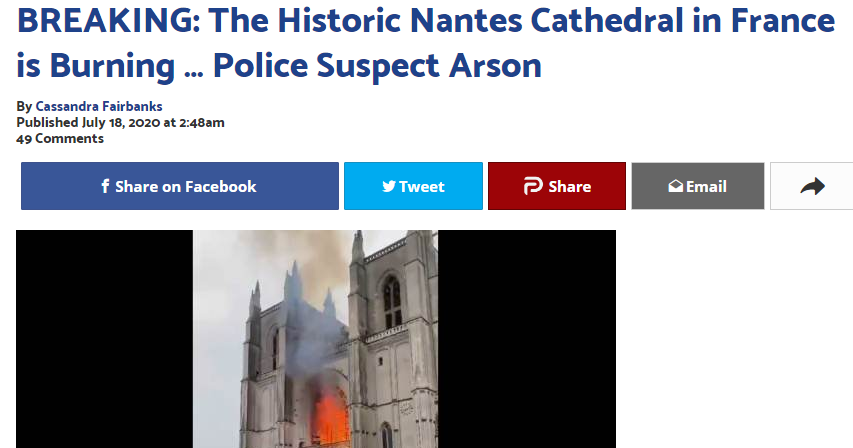The height and width of the screenshot is (448, 853).
Task: Select the red Parler Share button
Action: [x=557, y=186]
